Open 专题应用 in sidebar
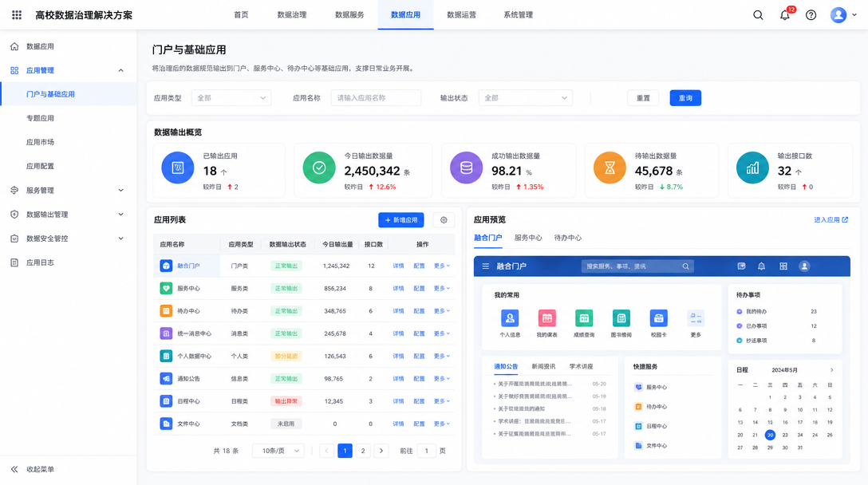This screenshot has width=868, height=485. click(40, 118)
